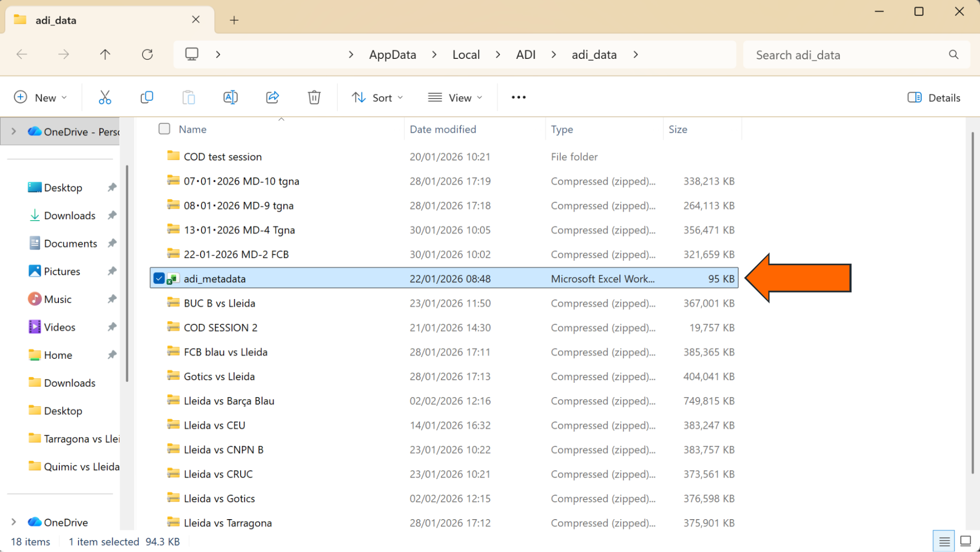Click the file list vertical scrollbar
Screen dimensions: 980x552
(973, 303)
